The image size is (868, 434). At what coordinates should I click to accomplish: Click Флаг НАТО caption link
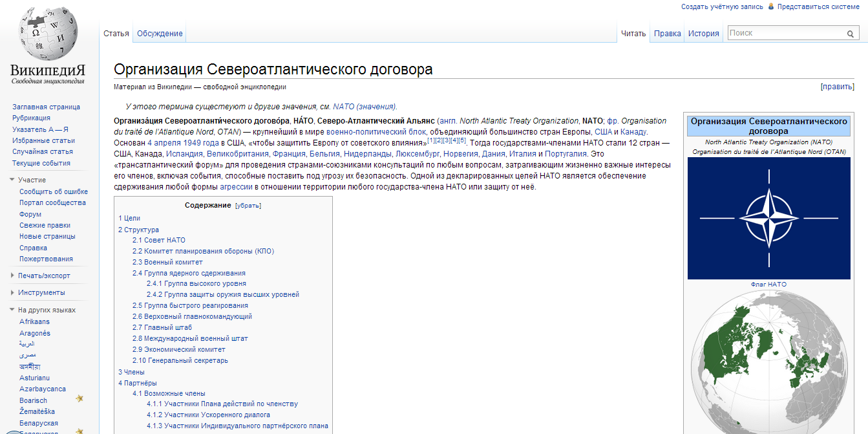point(768,285)
